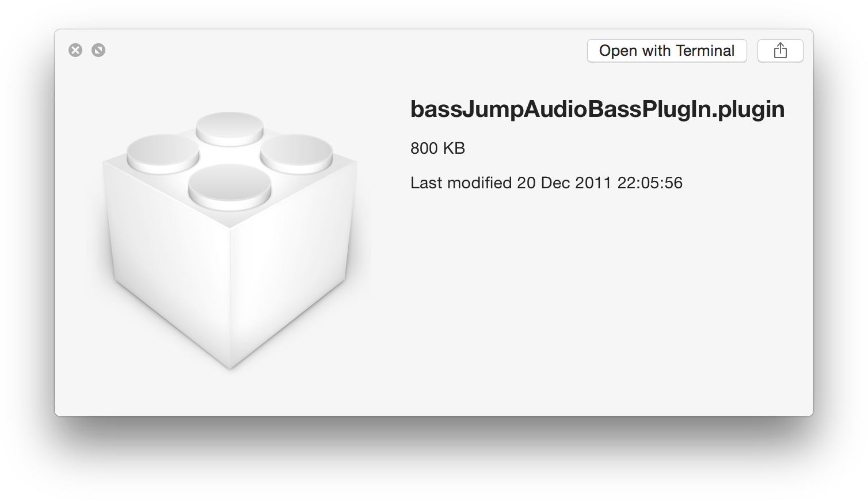Click the Last modified date text
Screen dimensions: 868x501
(x=546, y=183)
